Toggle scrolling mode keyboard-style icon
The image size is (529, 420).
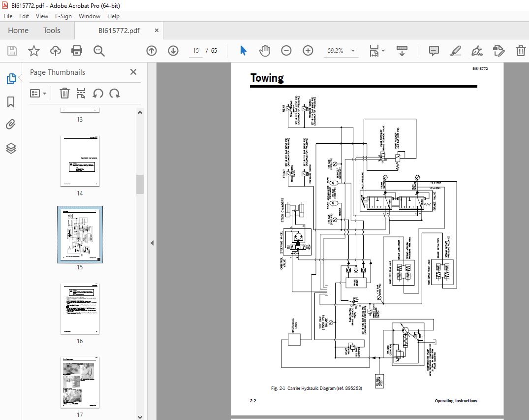(x=402, y=51)
